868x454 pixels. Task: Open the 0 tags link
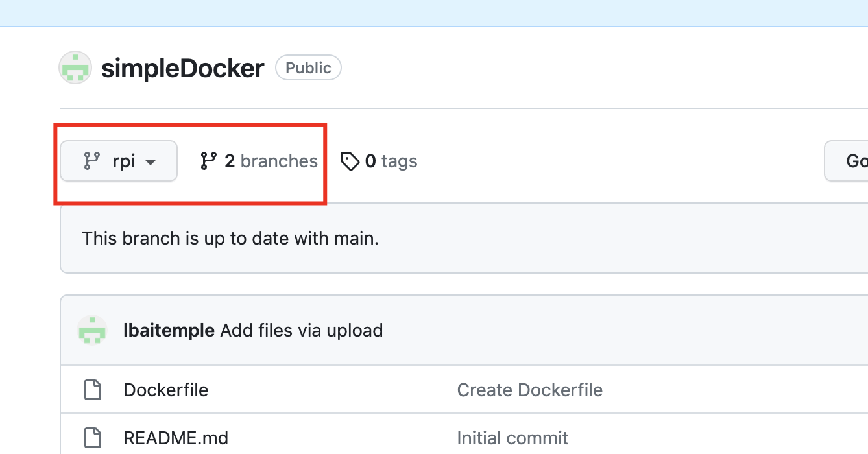pyautogui.click(x=391, y=161)
